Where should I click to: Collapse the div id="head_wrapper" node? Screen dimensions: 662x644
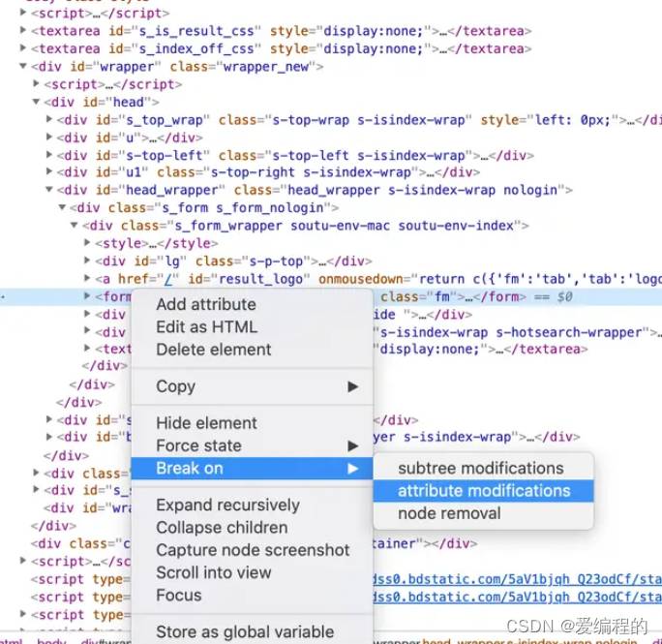pos(49,189)
